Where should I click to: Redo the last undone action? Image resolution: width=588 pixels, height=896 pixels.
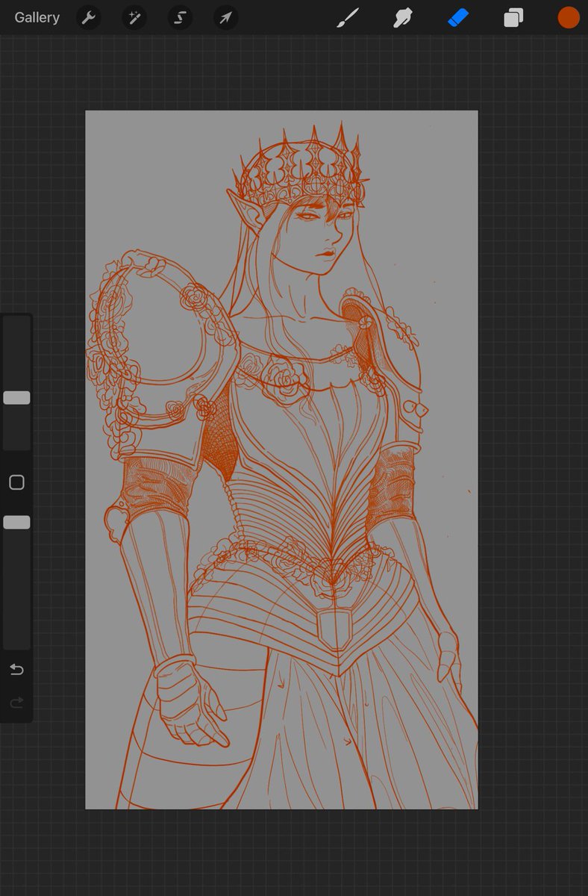coord(16,703)
